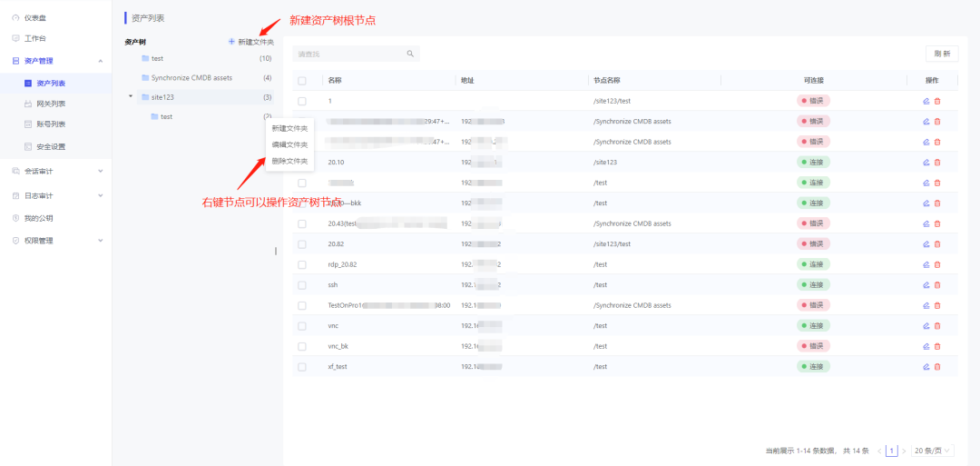Delete the TestOnPro1 asset
980x466 pixels.
tap(936, 305)
